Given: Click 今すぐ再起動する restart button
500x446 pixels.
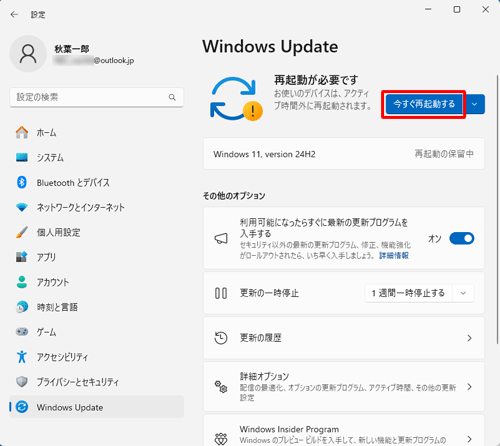Looking at the screenshot, I should (x=424, y=104).
